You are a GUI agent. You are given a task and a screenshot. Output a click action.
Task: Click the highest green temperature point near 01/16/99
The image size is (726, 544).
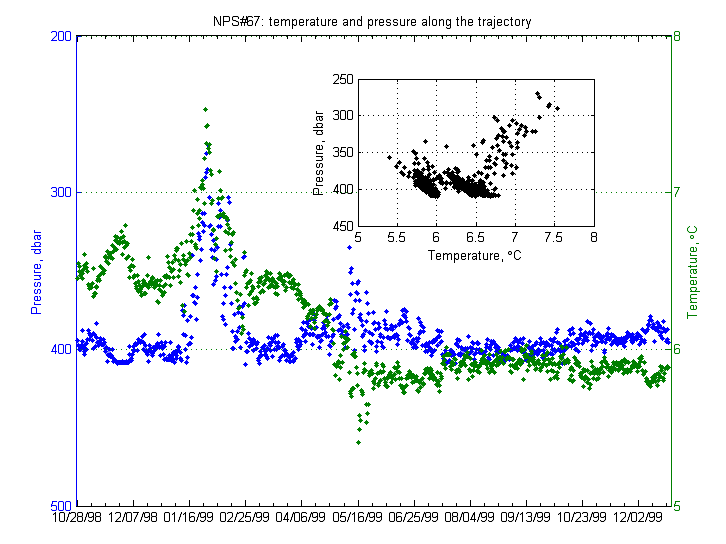tap(205, 109)
